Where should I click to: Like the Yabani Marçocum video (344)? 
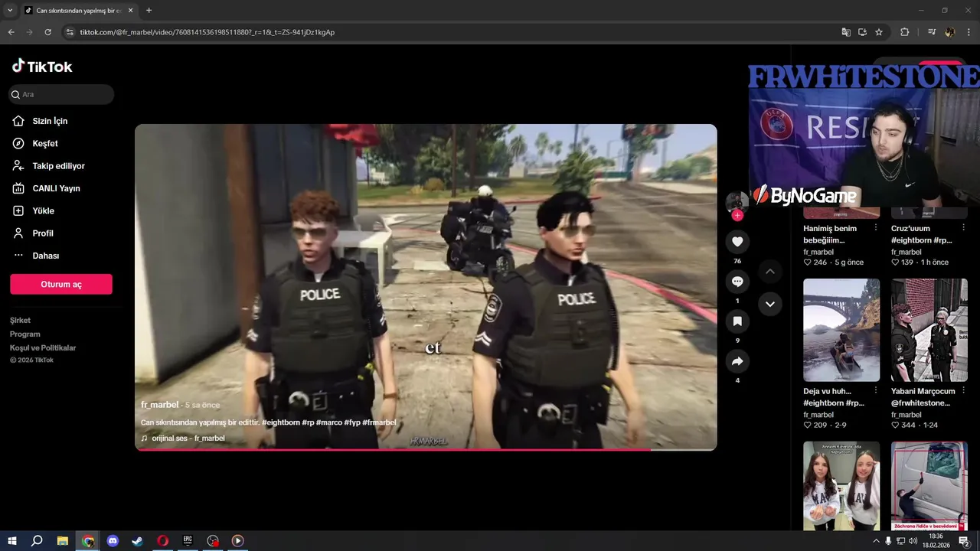tap(895, 425)
